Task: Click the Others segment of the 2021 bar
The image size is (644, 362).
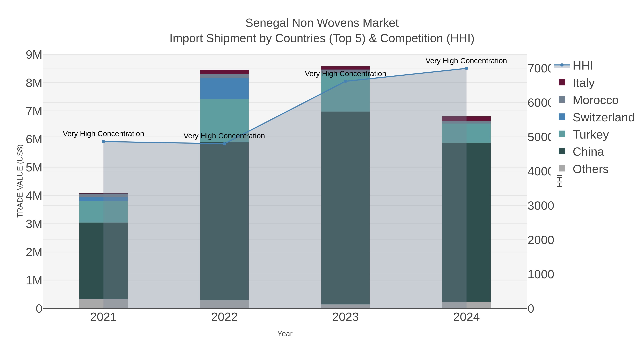Action: tap(104, 304)
